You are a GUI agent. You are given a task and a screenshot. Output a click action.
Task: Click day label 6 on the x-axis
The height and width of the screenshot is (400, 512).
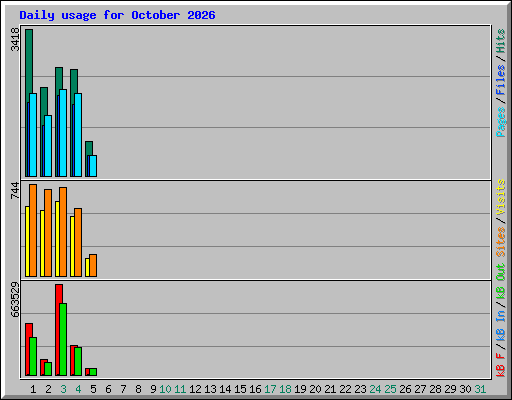tap(108, 389)
